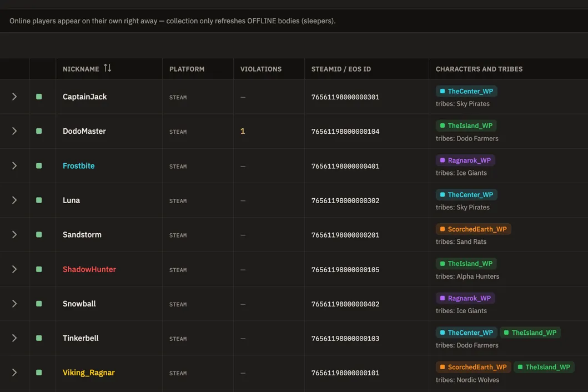Click STEAM platform in the Luna row
This screenshot has height=392, width=588.
[x=178, y=201]
